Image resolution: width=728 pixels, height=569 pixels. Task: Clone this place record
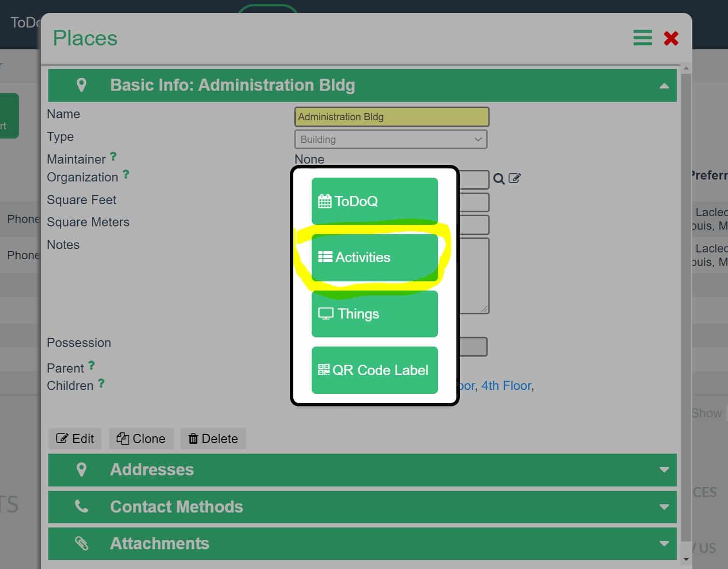coord(141,439)
